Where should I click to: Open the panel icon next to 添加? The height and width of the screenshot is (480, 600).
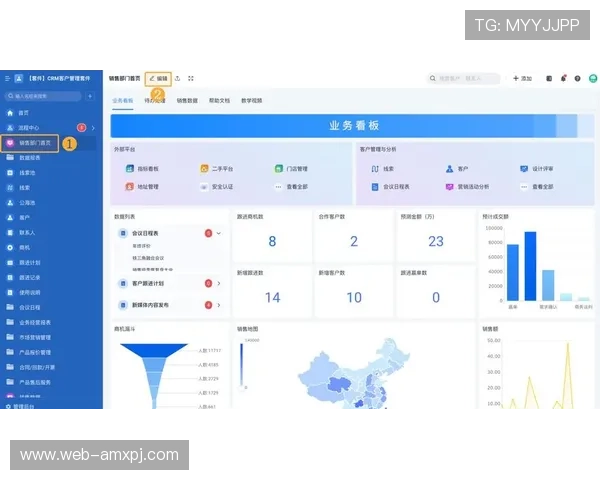click(x=549, y=78)
